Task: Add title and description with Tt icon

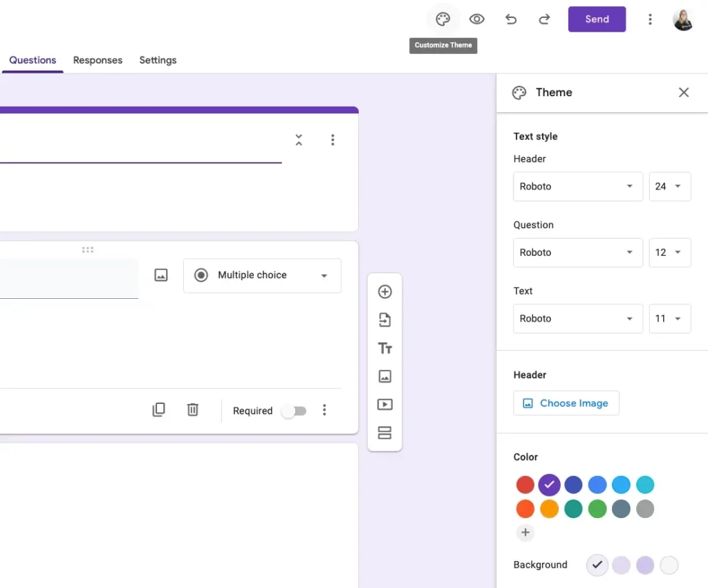Action: click(384, 348)
